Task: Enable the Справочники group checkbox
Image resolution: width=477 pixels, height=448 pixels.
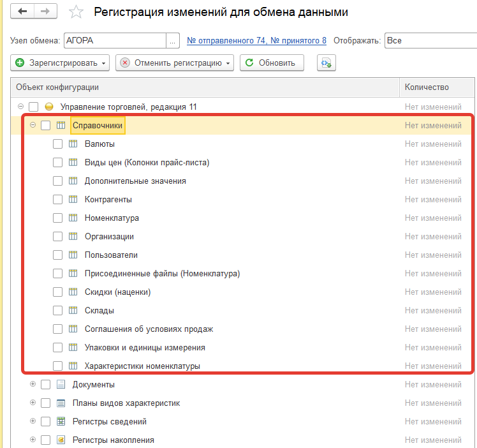Action: (45, 126)
